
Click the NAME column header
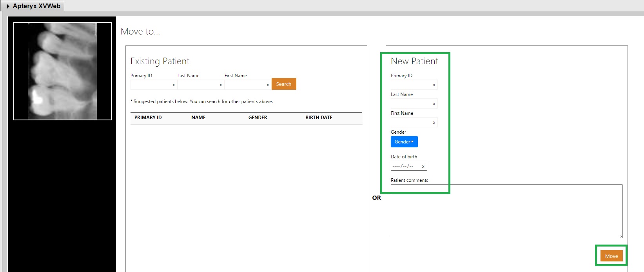click(198, 118)
